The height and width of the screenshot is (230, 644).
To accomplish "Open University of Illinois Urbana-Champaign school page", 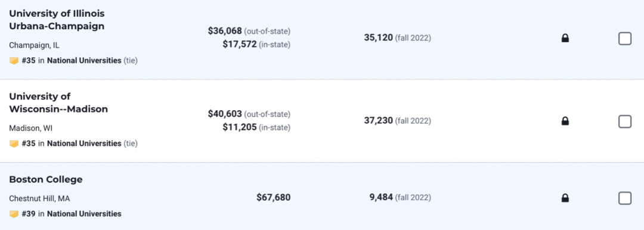I will (x=57, y=20).
